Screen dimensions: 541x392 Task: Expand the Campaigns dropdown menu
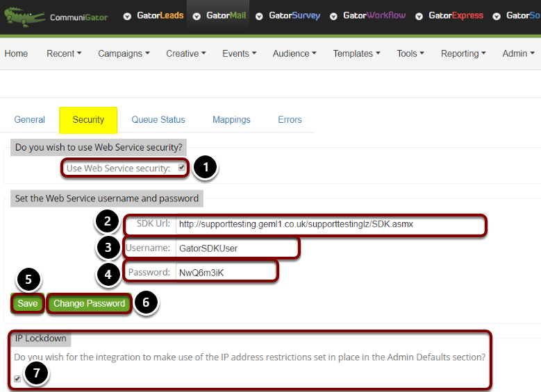click(124, 53)
